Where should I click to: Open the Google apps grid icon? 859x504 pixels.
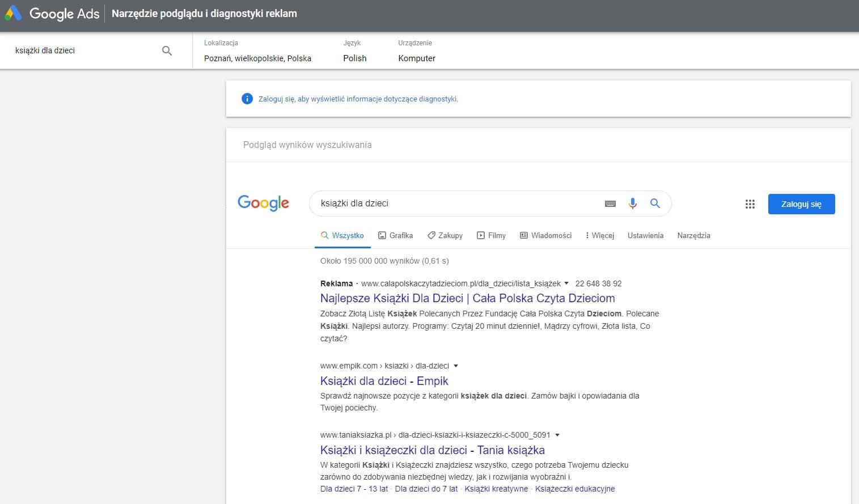coord(750,204)
